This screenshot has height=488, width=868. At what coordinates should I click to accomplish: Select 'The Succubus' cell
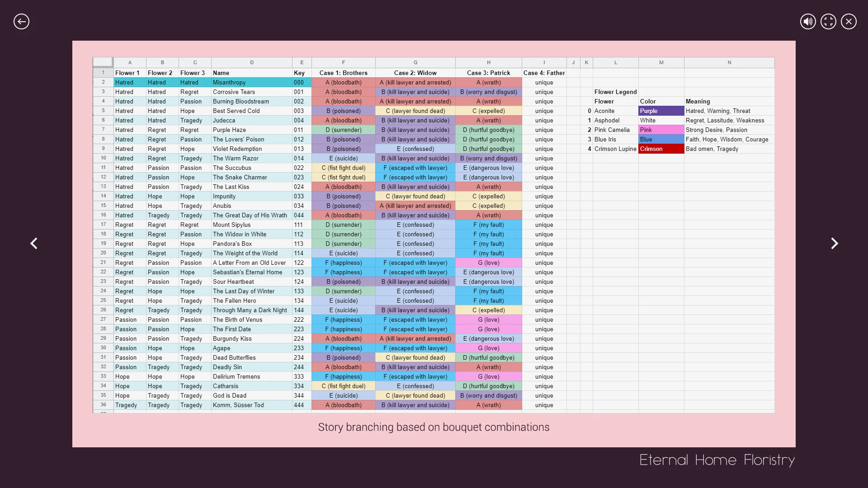pyautogui.click(x=251, y=168)
